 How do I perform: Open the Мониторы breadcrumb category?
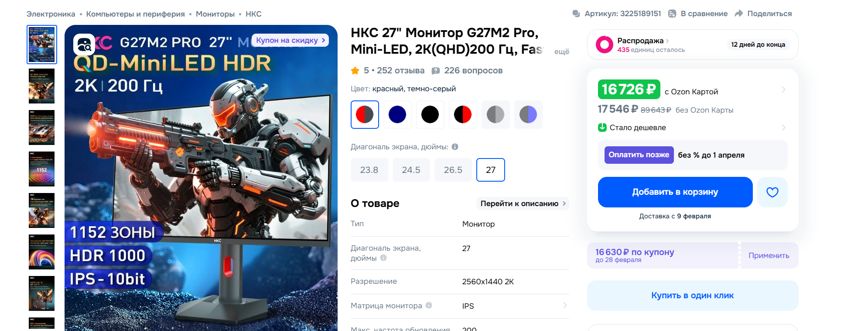pyautogui.click(x=215, y=14)
